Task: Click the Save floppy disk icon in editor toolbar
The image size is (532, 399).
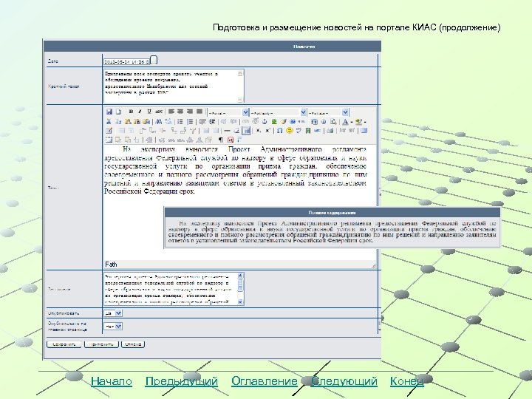Action: coord(109,112)
